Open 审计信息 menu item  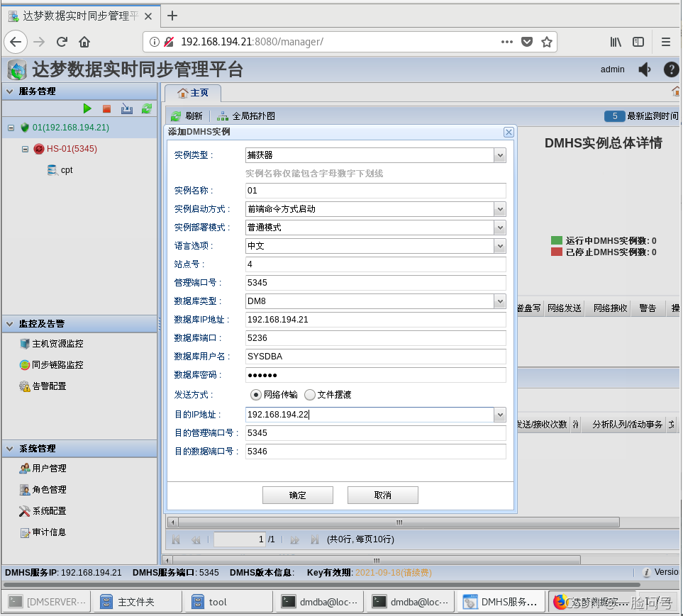43,532
